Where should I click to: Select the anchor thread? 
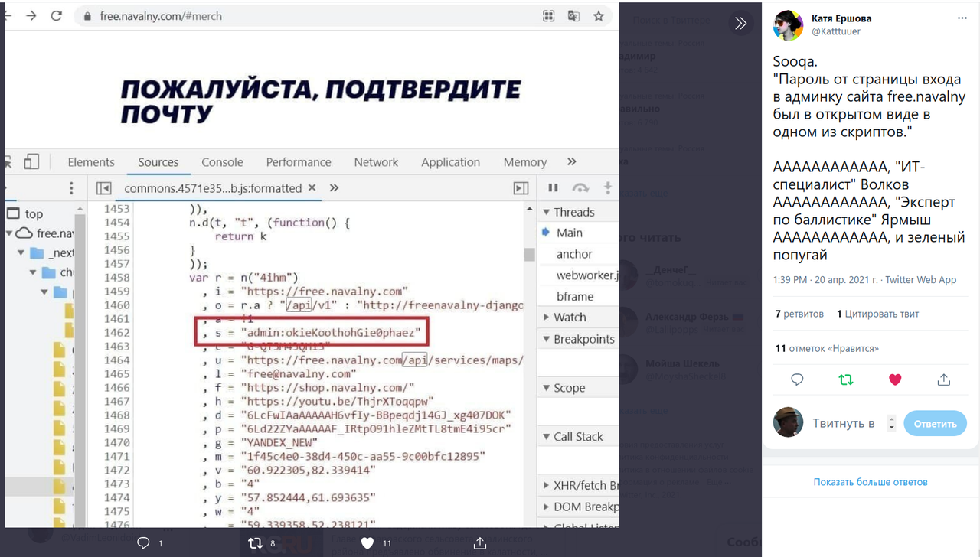point(574,254)
